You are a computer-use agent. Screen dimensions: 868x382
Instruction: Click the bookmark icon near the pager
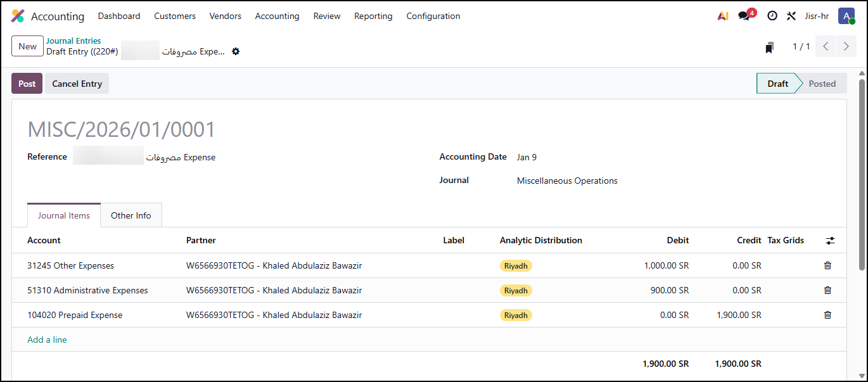point(770,47)
